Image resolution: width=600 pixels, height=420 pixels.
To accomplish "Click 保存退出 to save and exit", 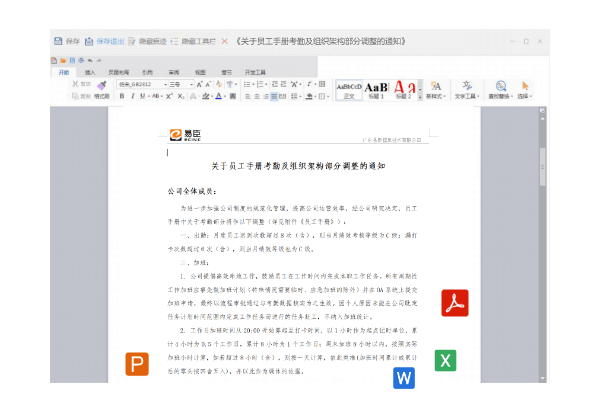I will coord(104,41).
